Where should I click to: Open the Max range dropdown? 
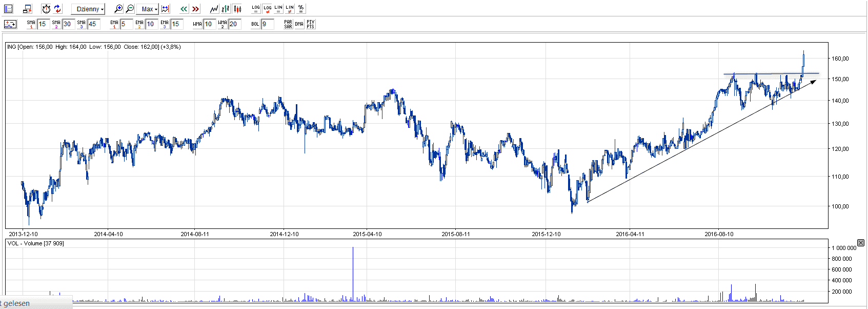[x=149, y=9]
